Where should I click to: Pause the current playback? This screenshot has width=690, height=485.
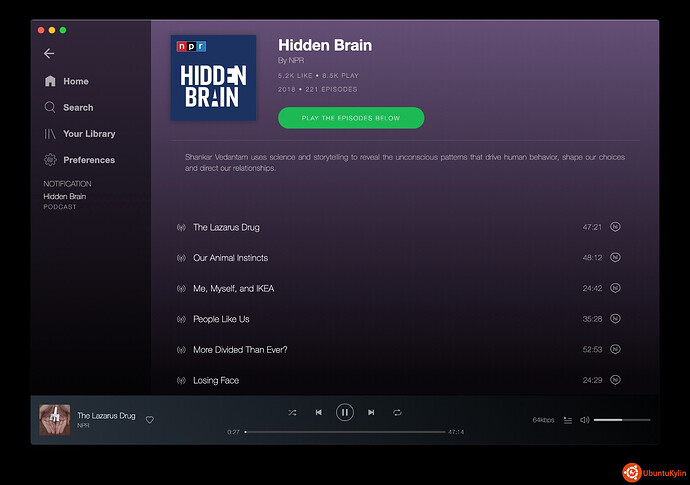(x=344, y=412)
